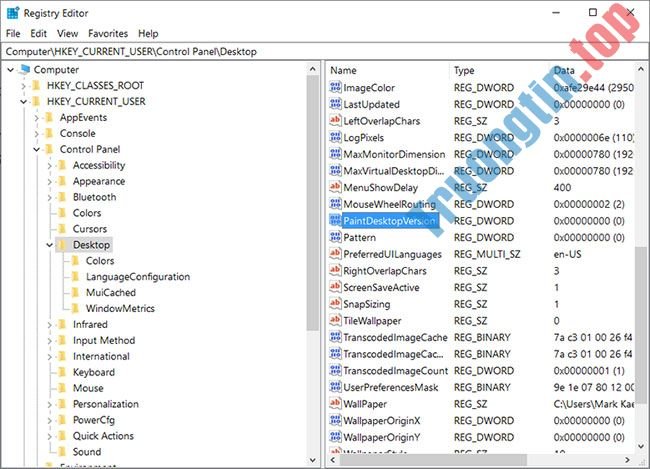Click the values pane horizontal scroll right arrow

pyautogui.click(x=628, y=460)
